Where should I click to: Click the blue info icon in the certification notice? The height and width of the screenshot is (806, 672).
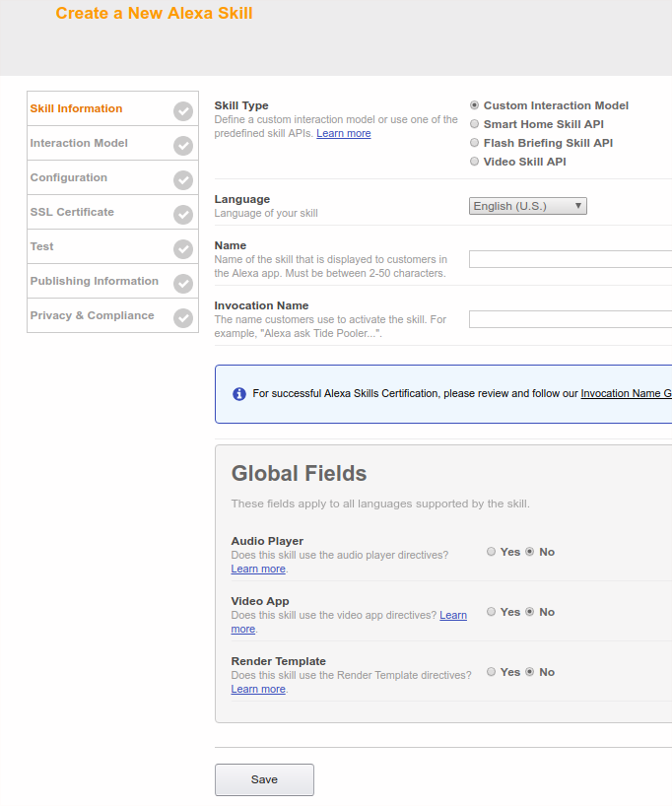[x=239, y=394]
